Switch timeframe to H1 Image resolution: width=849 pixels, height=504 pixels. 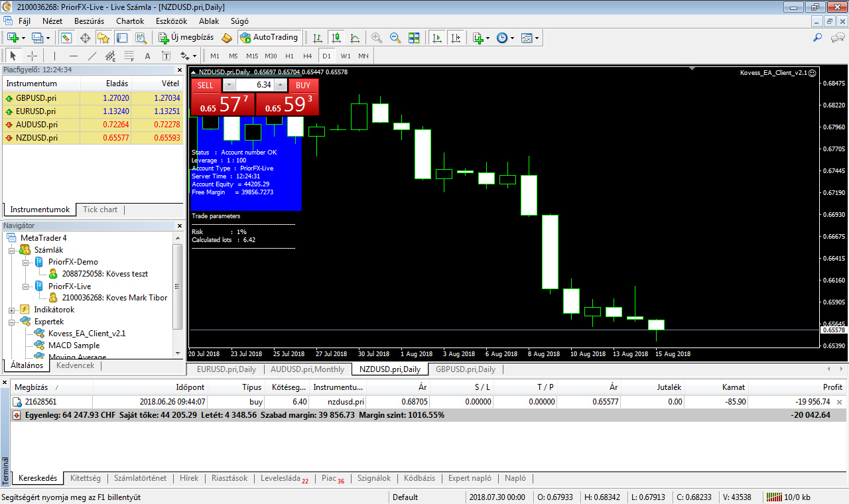[289, 56]
